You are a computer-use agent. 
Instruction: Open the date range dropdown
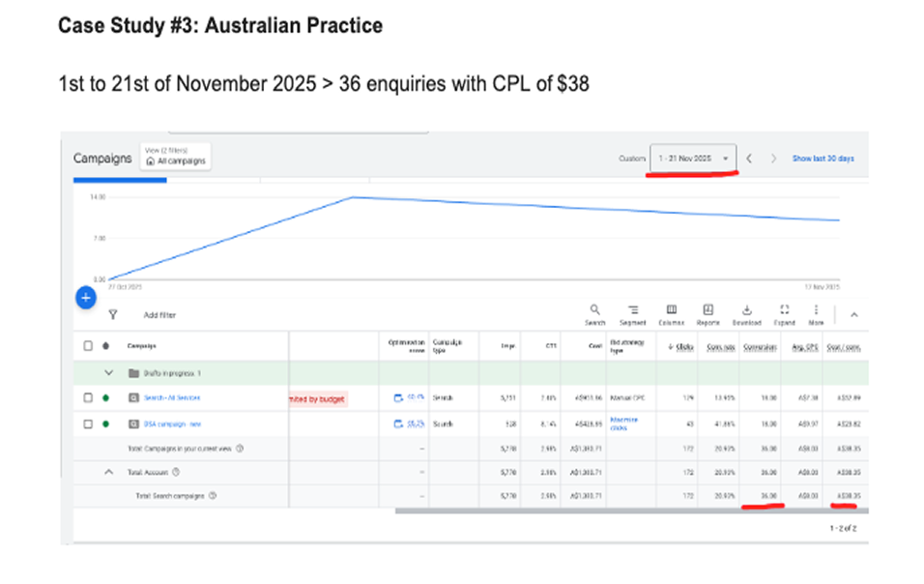coord(693,159)
